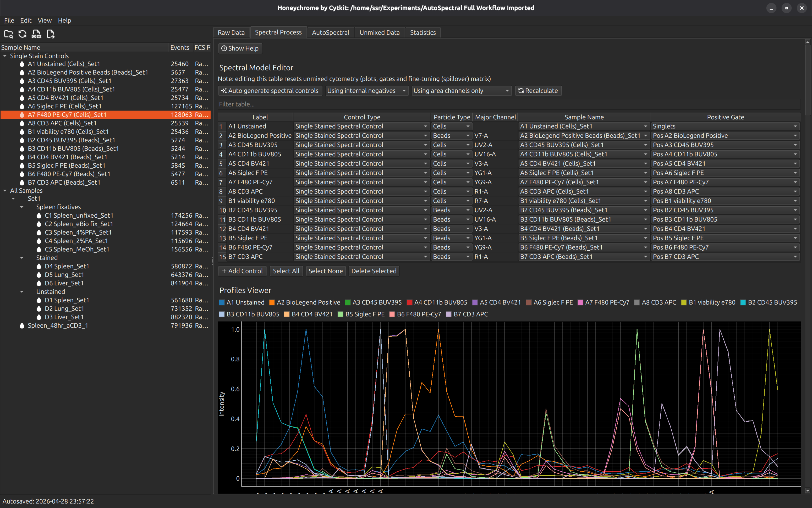Click droplet icon beside C3 Spleen_4%PFA_Set1
The width and height of the screenshot is (812, 508).
tap(39, 232)
